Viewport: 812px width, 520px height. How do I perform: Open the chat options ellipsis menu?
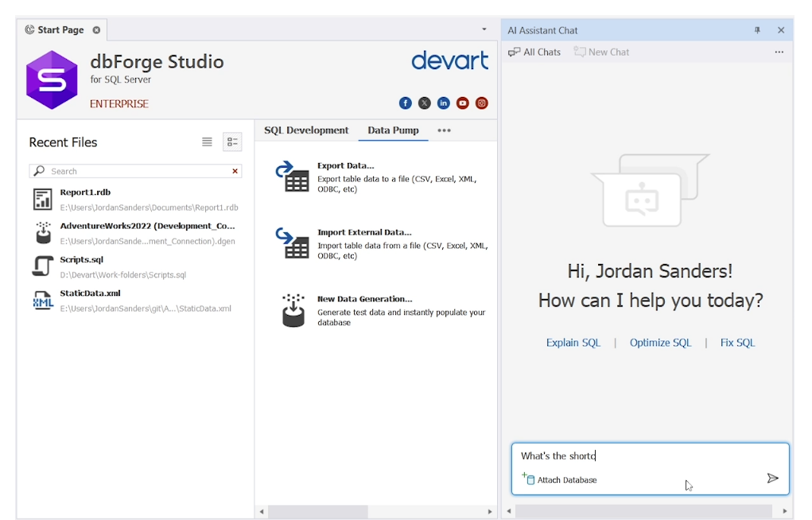(x=778, y=51)
